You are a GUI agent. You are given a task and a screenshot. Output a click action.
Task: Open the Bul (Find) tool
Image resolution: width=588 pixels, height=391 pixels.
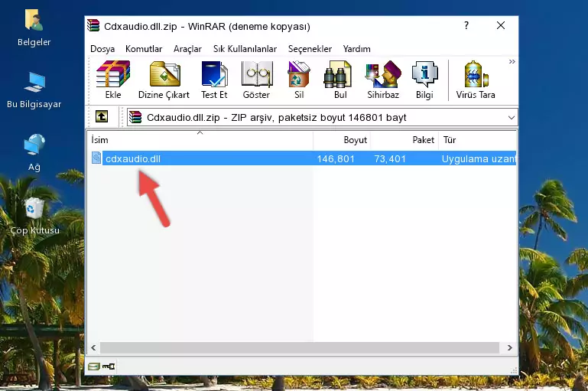click(x=339, y=80)
